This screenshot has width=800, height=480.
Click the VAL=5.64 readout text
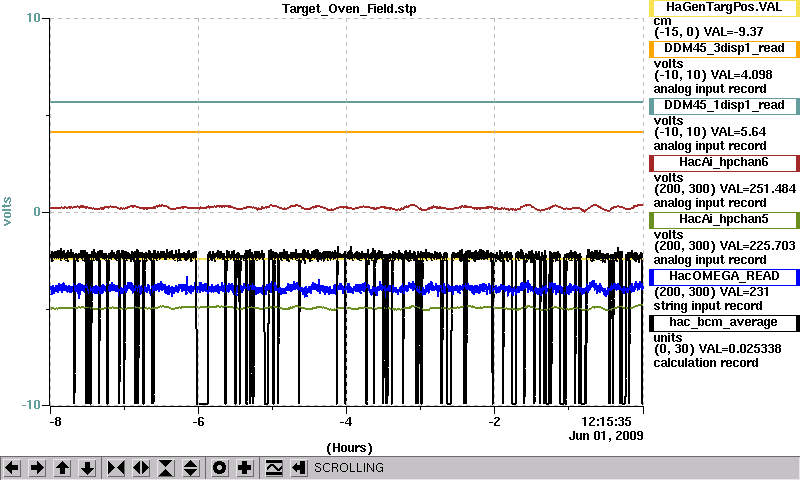738,132
